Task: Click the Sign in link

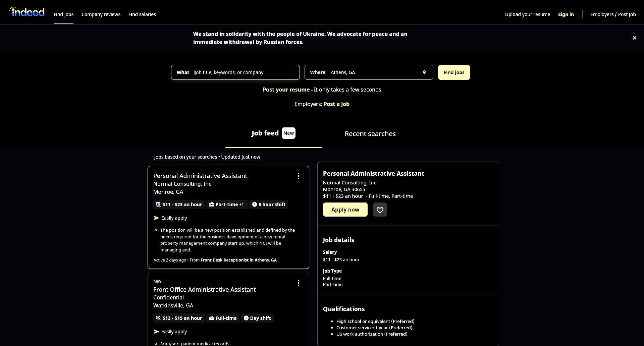Action: tap(566, 14)
